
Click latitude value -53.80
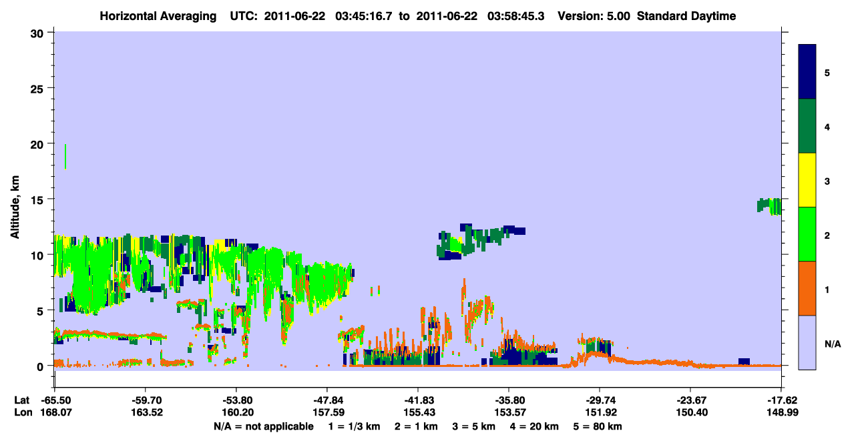pos(236,400)
